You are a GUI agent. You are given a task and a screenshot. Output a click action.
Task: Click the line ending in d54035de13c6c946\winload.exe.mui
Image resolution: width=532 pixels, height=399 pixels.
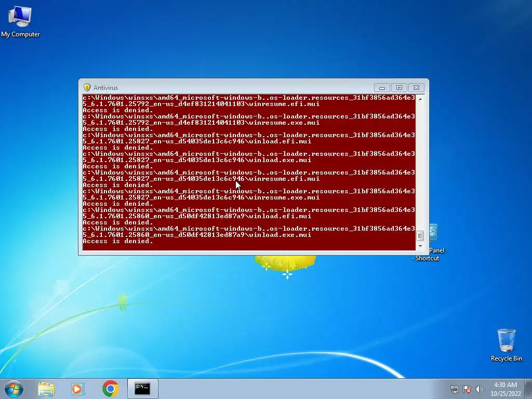pos(197,160)
